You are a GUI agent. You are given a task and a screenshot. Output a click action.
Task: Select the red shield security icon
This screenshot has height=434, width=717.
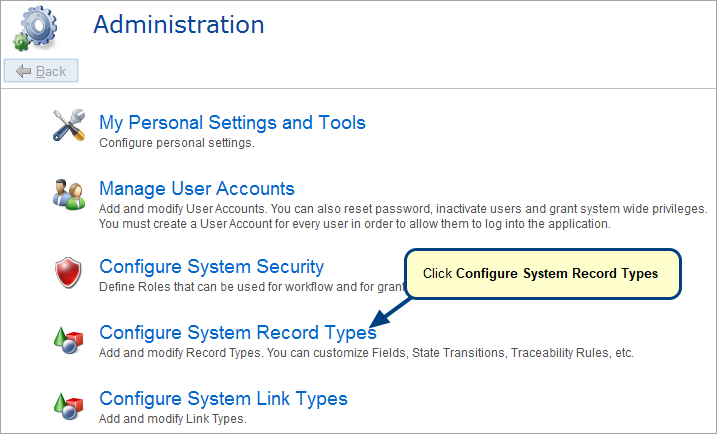click(69, 272)
